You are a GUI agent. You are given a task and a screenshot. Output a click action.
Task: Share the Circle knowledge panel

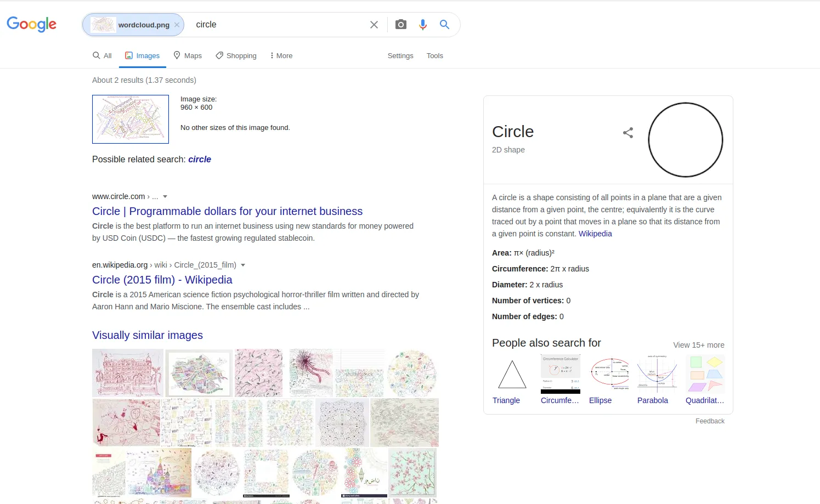click(628, 133)
